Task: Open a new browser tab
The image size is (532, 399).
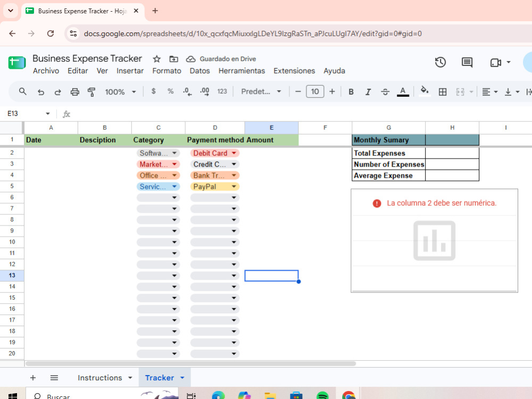Action: pos(155,11)
